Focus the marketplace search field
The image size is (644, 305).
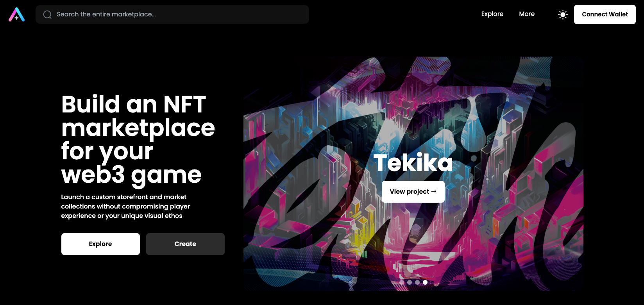(x=172, y=14)
